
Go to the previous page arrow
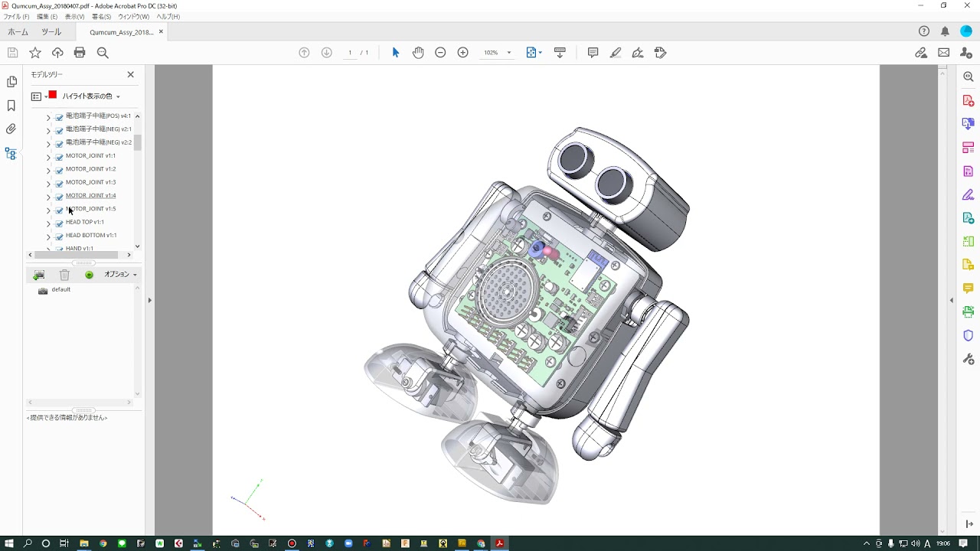(304, 53)
